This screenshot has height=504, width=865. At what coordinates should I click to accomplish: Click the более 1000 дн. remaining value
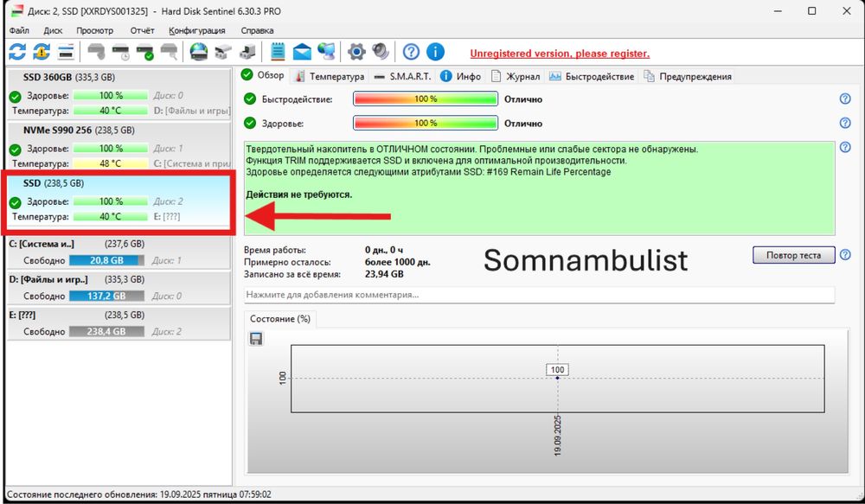click(397, 262)
